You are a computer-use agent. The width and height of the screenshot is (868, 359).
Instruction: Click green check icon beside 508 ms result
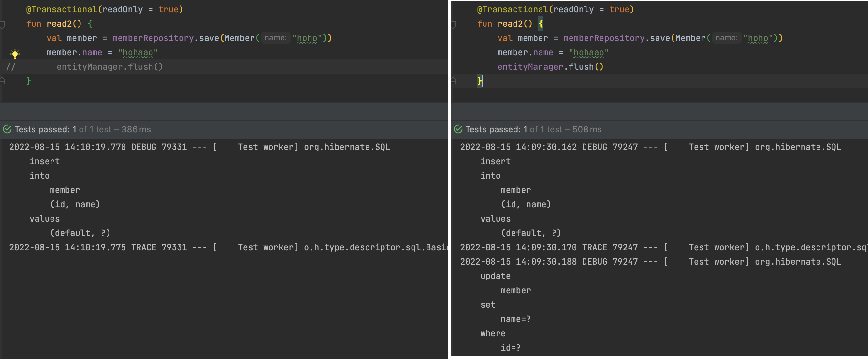458,129
